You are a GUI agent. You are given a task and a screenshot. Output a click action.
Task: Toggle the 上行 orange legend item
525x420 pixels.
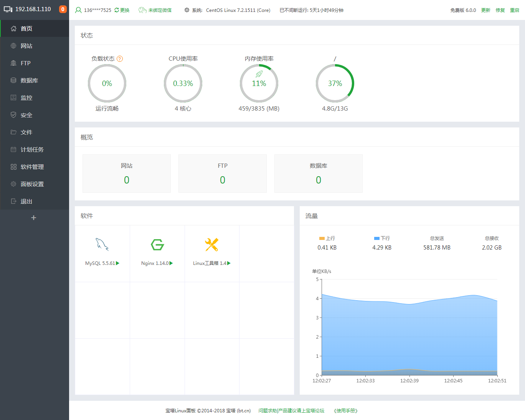327,238
